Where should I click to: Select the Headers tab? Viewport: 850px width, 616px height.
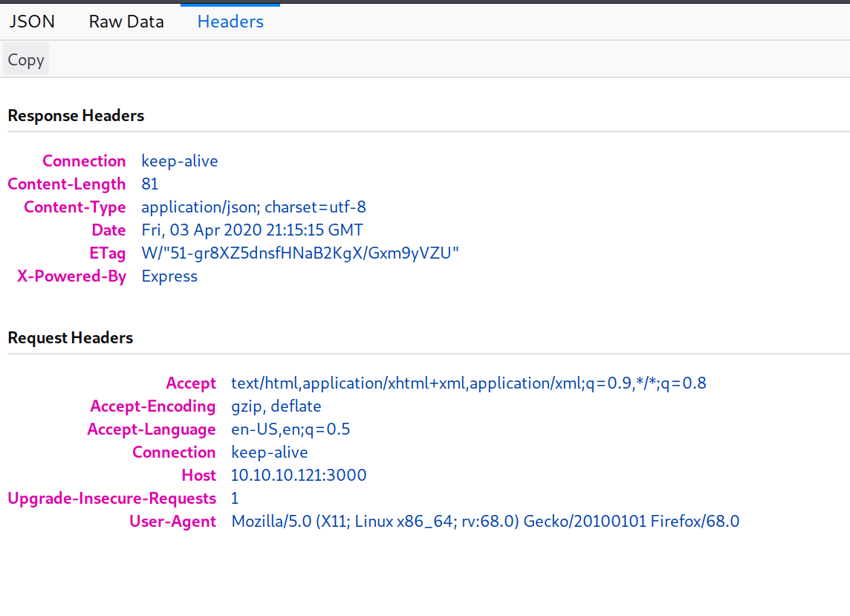tap(230, 22)
